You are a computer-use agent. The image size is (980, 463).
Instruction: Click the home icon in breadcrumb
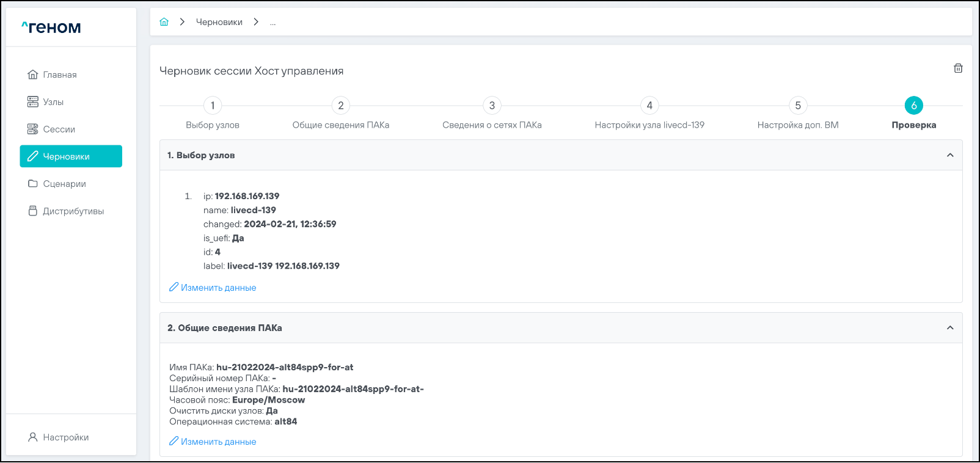click(164, 22)
